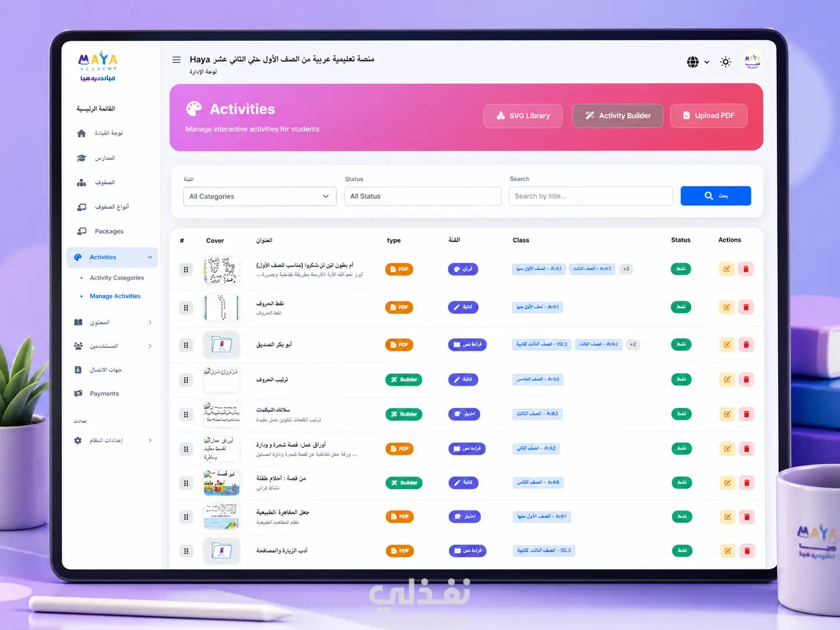The image size is (840, 630).
Task: Open the hamburger sidebar menu
Action: (x=176, y=60)
